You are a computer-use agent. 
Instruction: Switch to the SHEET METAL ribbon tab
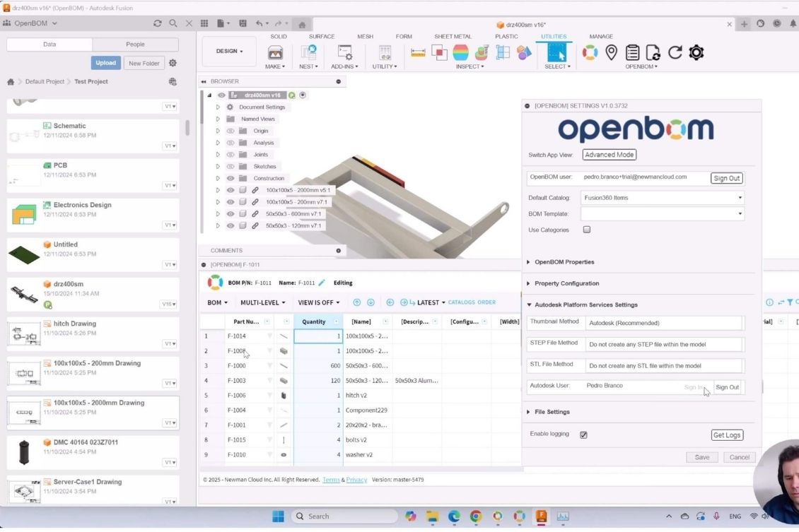point(453,37)
